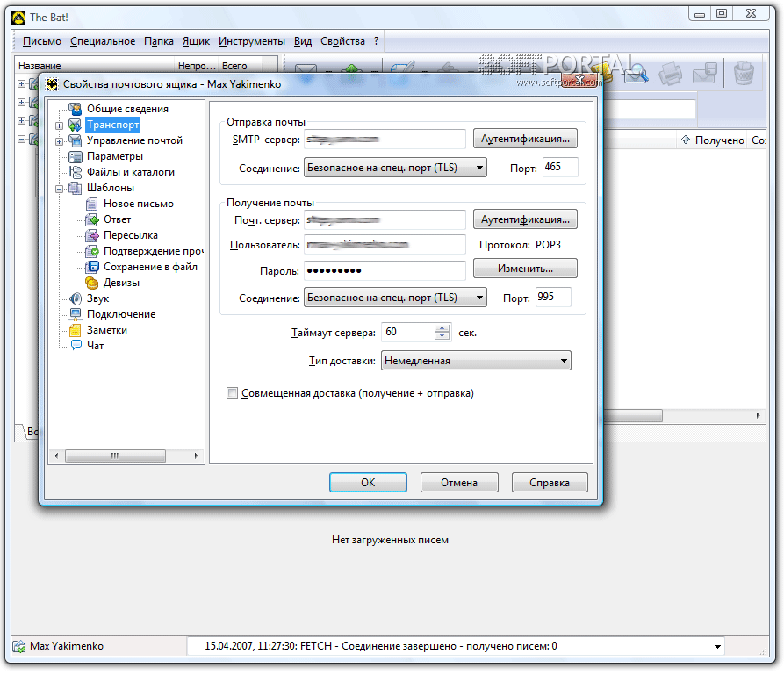Expand the Транспорт tree node

click(x=59, y=126)
